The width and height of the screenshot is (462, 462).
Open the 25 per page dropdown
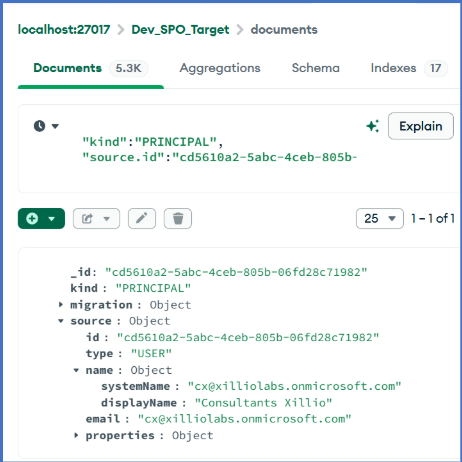click(380, 219)
